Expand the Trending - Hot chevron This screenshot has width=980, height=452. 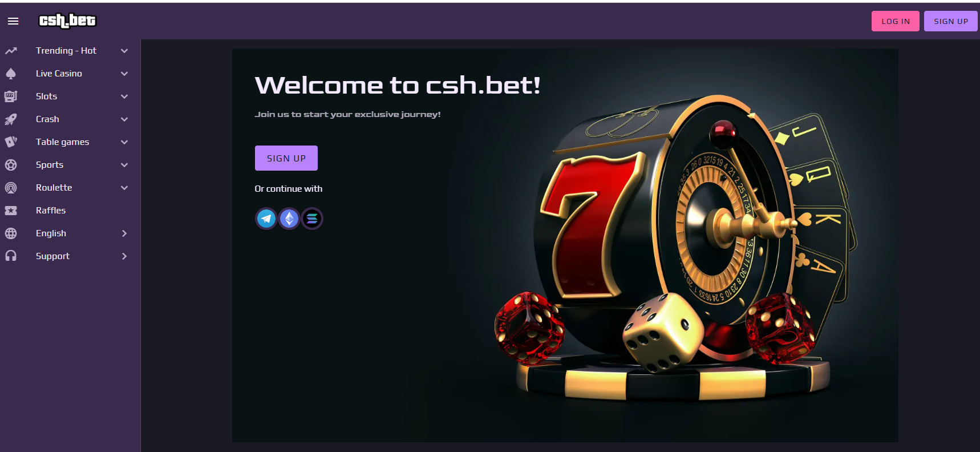tap(124, 51)
